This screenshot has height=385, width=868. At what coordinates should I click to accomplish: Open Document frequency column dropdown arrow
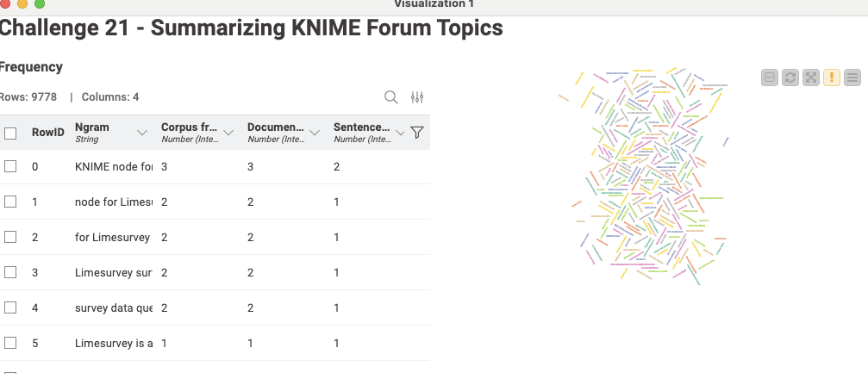[315, 133]
